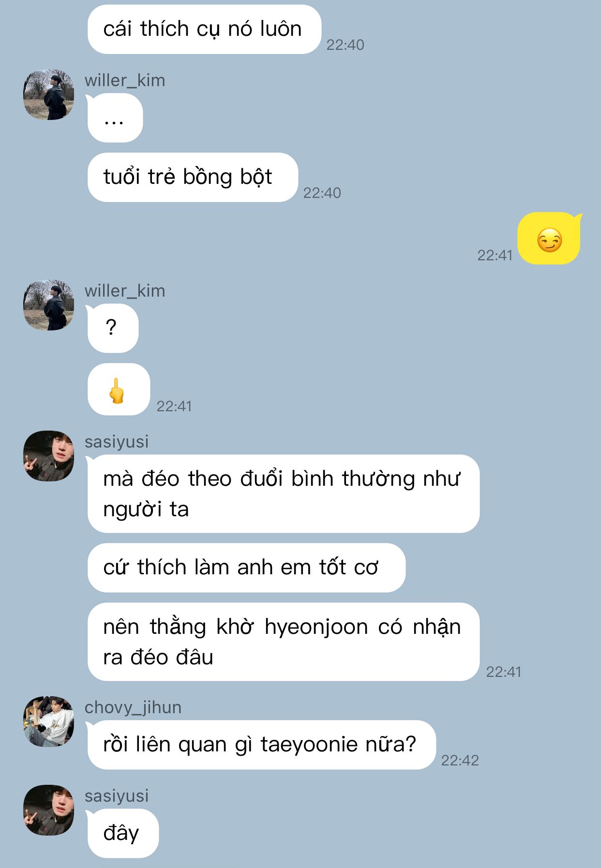601x868 pixels.
Task: Tap willer_kim's avatar beside the '?' message
Action: [49, 305]
